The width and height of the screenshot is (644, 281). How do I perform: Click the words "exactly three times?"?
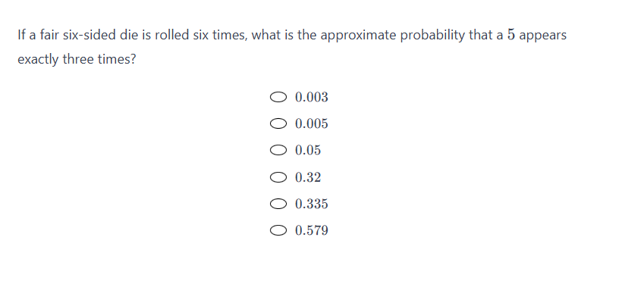[x=77, y=60]
